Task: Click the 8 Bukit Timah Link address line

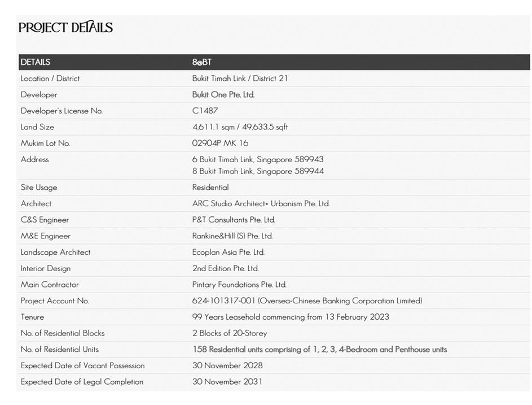Action: tap(258, 171)
